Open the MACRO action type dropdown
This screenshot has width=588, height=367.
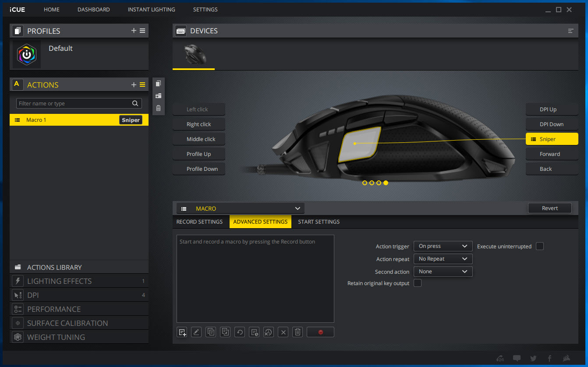pyautogui.click(x=240, y=208)
